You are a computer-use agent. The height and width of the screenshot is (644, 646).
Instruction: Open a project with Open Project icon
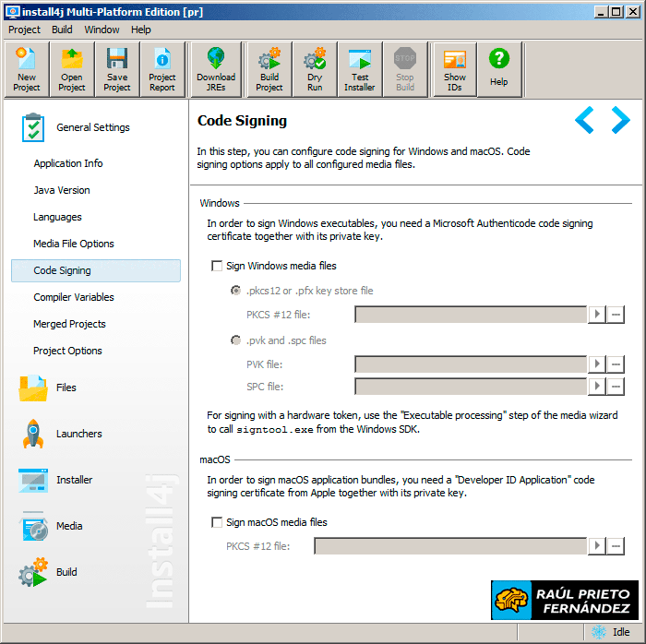pos(72,69)
